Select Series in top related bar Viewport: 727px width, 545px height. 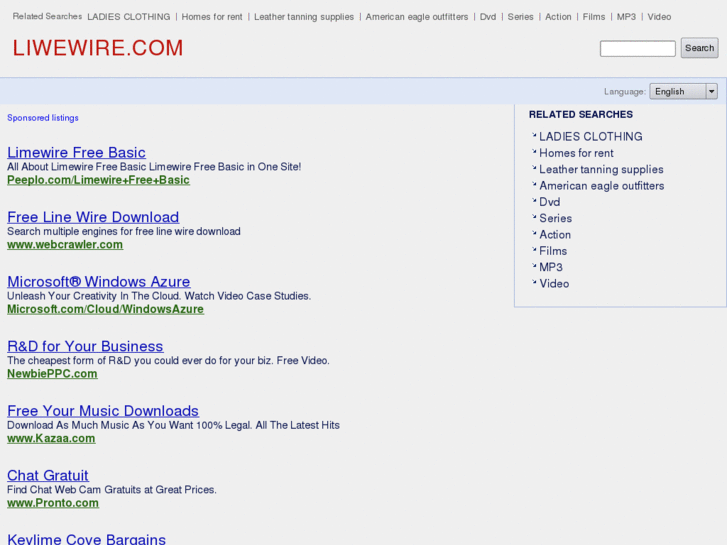pyautogui.click(x=520, y=17)
